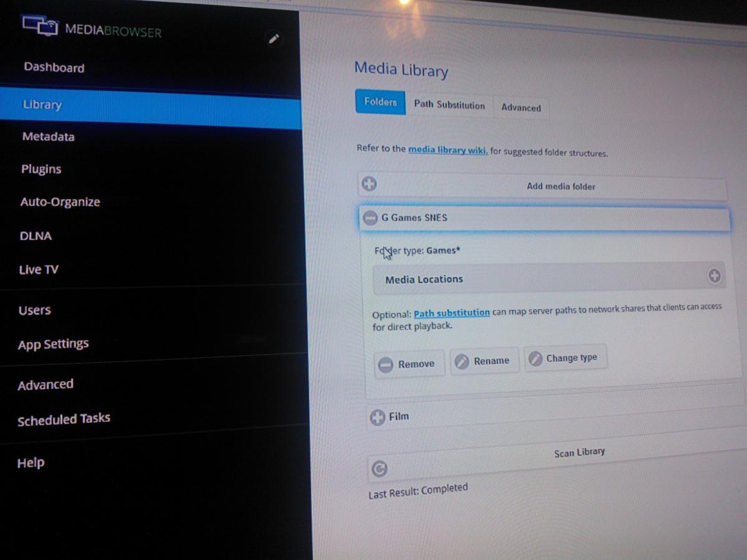The image size is (747, 560).
Task: Click the Media Library heading
Action: tap(401, 69)
